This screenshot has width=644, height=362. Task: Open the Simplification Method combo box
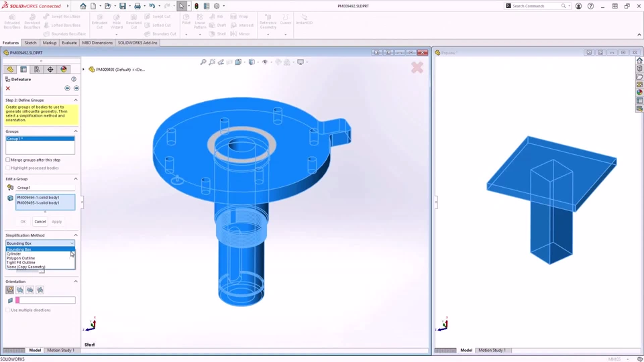(x=40, y=243)
